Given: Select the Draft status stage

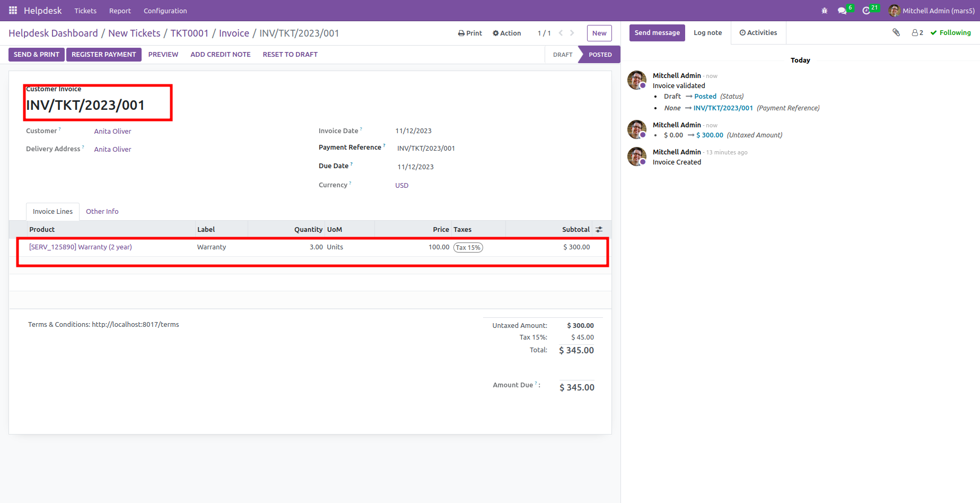Looking at the screenshot, I should pos(562,55).
